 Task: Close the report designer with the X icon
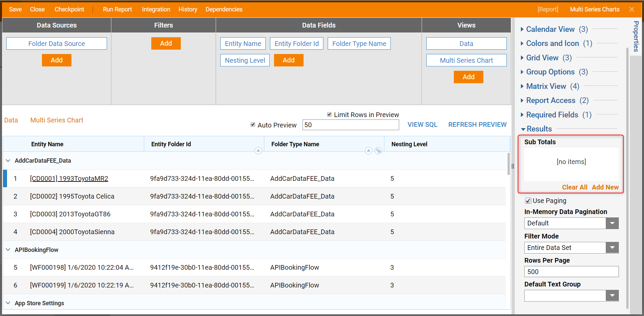tap(632, 9)
